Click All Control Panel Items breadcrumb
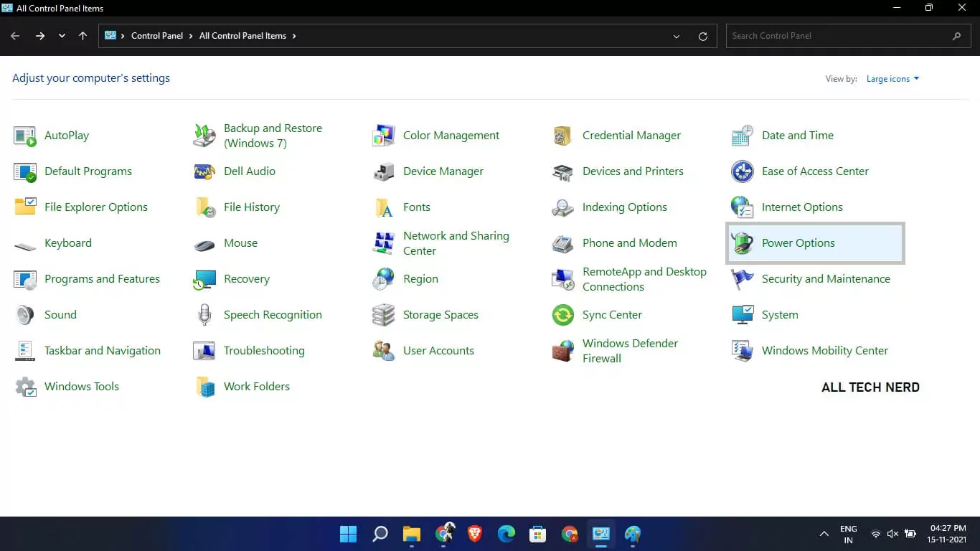Image resolution: width=980 pixels, height=551 pixels. (242, 36)
